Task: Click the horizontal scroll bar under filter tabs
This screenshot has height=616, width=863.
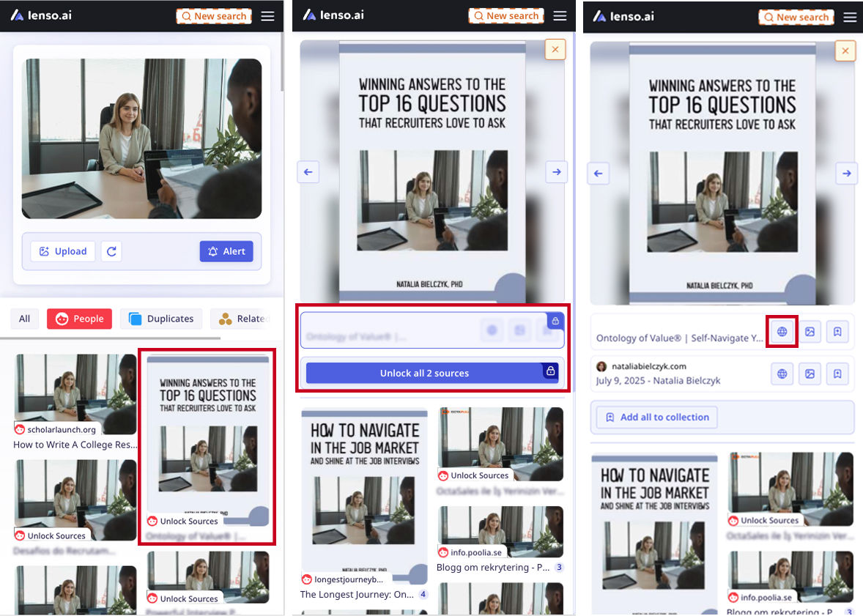Action: point(110,338)
